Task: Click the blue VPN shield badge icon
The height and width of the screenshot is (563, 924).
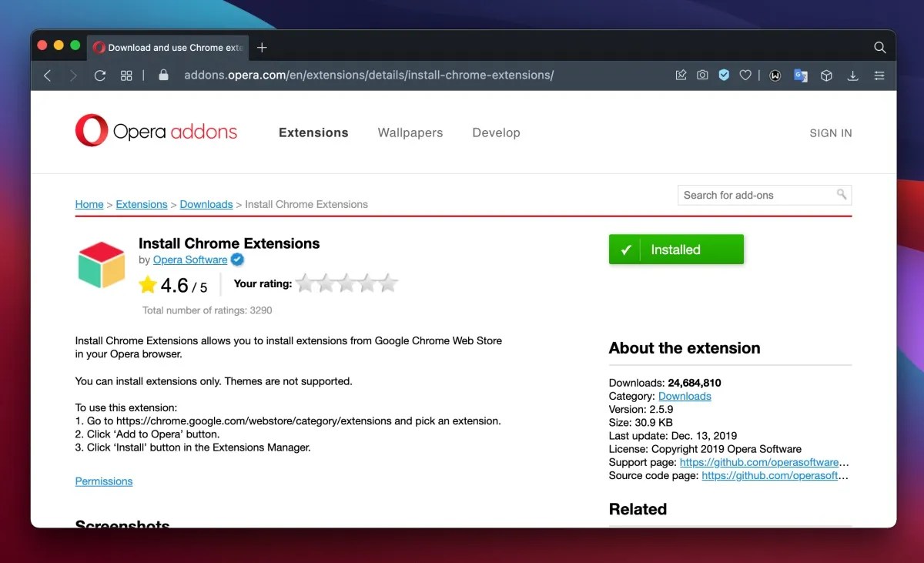Action: [724, 75]
